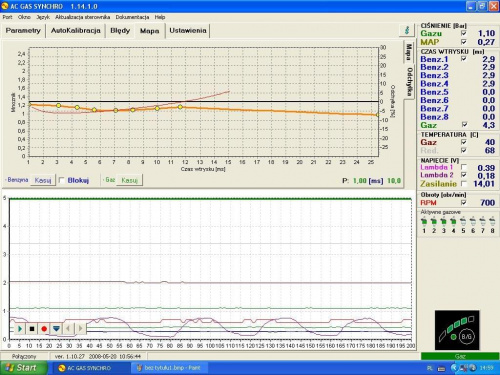This screenshot has height=375, width=500.
Task: Click the RPM value 700
Action: (488, 203)
